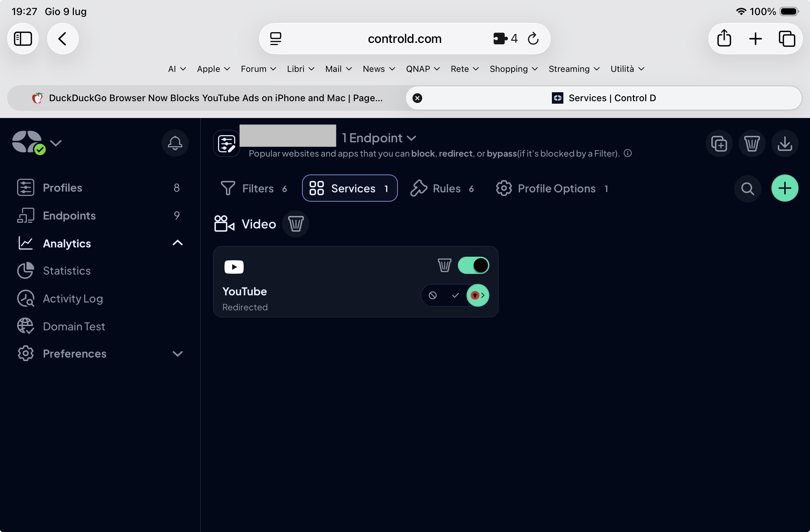Show the tab overview
This screenshot has height=532, width=810.
point(787,39)
